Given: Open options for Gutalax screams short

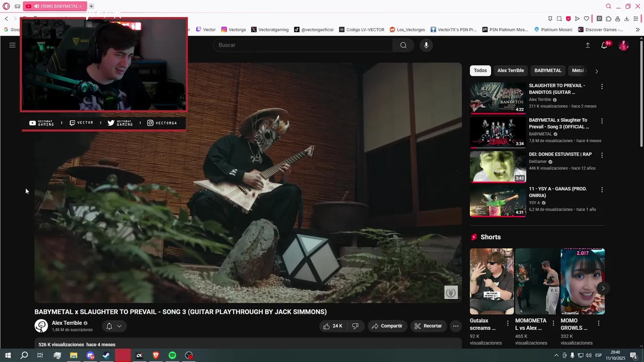Looking at the screenshot, I should [508, 323].
